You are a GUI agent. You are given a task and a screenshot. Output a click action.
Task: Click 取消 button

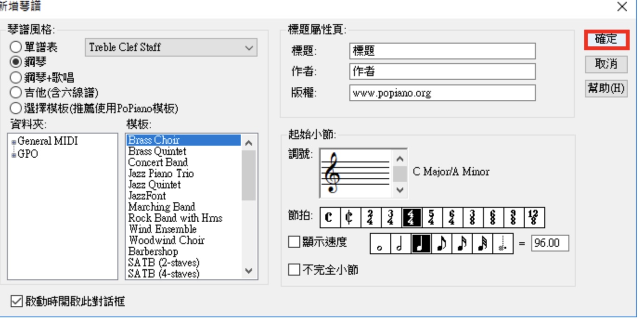(606, 64)
